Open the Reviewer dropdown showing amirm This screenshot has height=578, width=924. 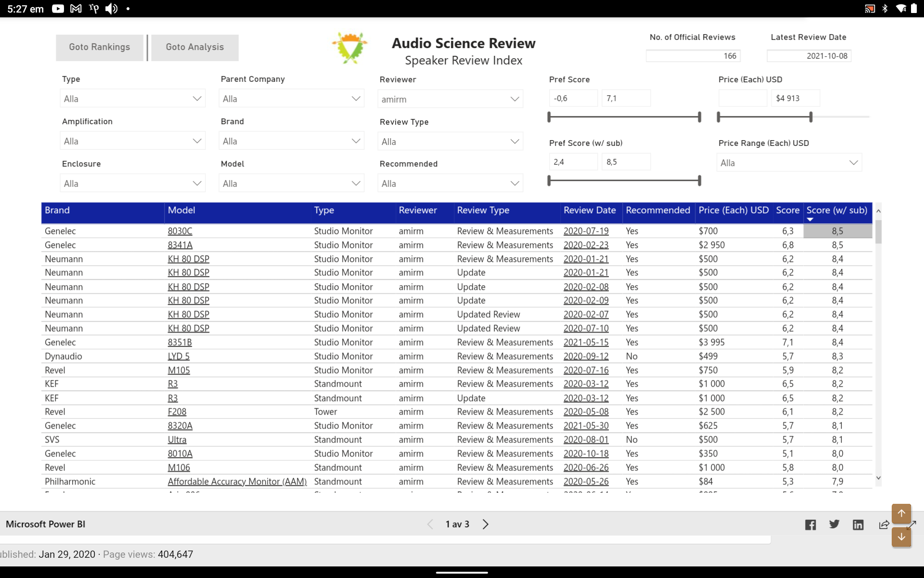pyautogui.click(x=450, y=99)
